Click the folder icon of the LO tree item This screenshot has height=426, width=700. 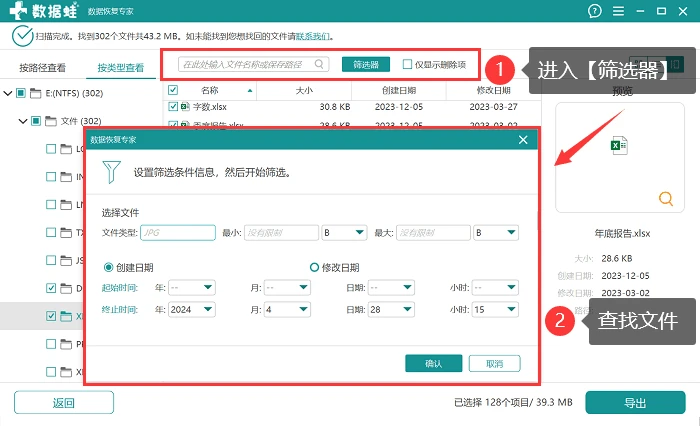(66, 149)
